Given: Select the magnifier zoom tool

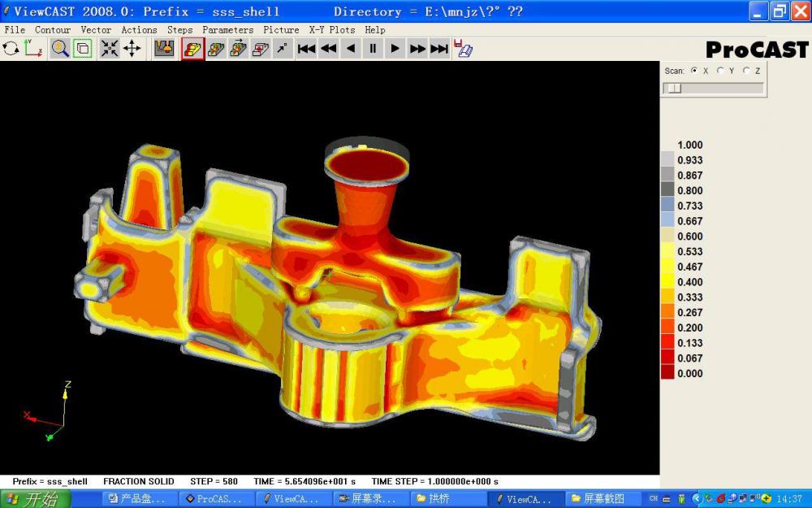Looking at the screenshot, I should click(60, 49).
